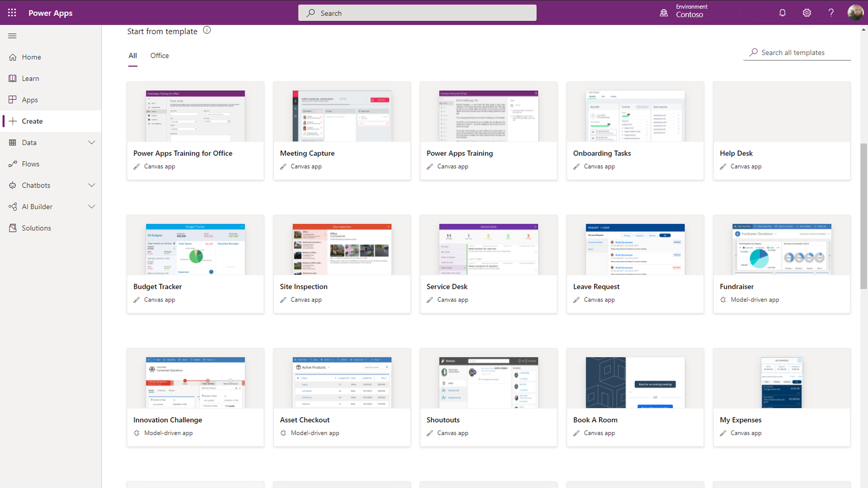
Task: Collapse the left navigation hamburger menu
Action: tap(12, 36)
